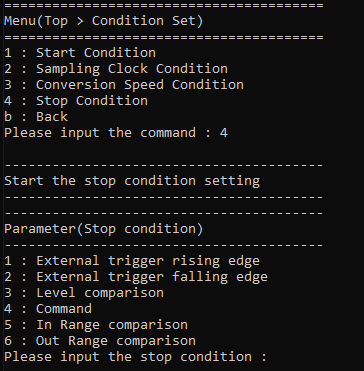Click the 'Start the stop condition setting' text
364x371 pixels.
point(132,181)
